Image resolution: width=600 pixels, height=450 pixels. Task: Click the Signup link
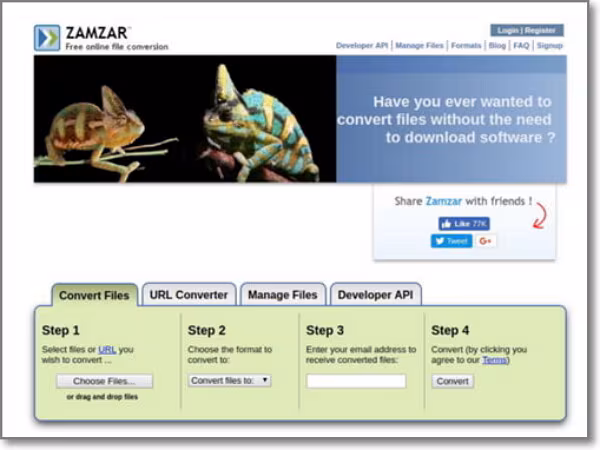click(549, 46)
